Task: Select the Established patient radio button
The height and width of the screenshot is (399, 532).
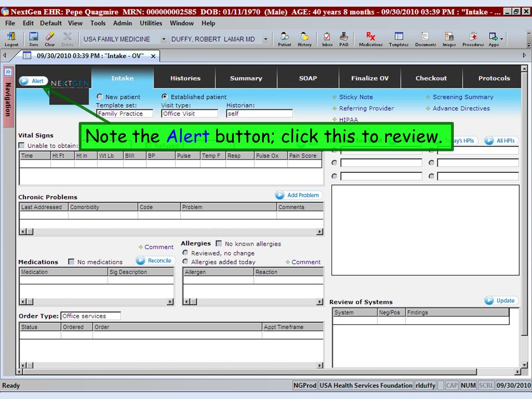Action: click(x=165, y=96)
